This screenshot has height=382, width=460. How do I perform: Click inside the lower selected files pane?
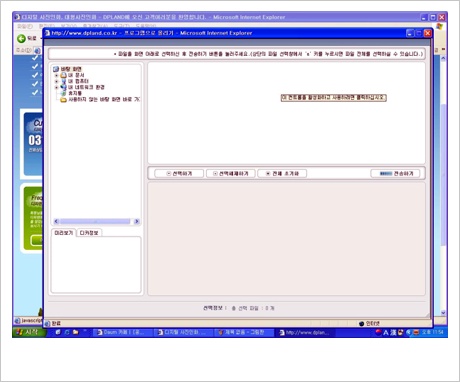(x=286, y=239)
